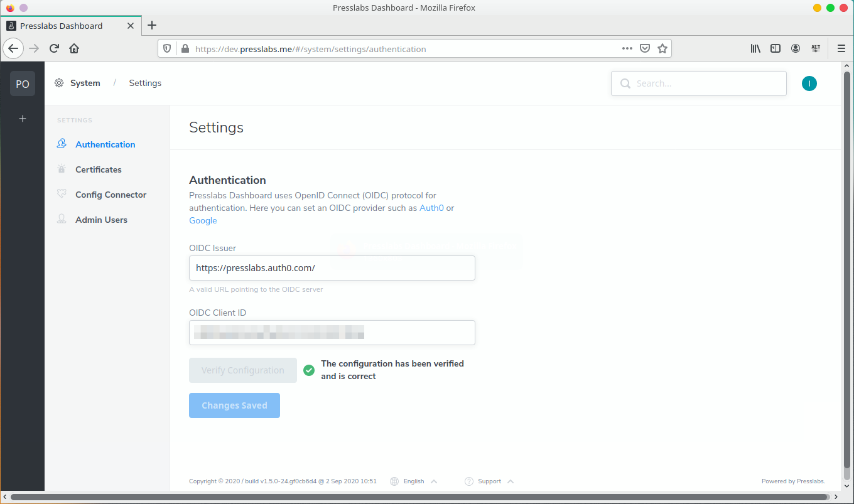Go back with the Firefox back arrow
854x504 pixels.
[x=13, y=48]
